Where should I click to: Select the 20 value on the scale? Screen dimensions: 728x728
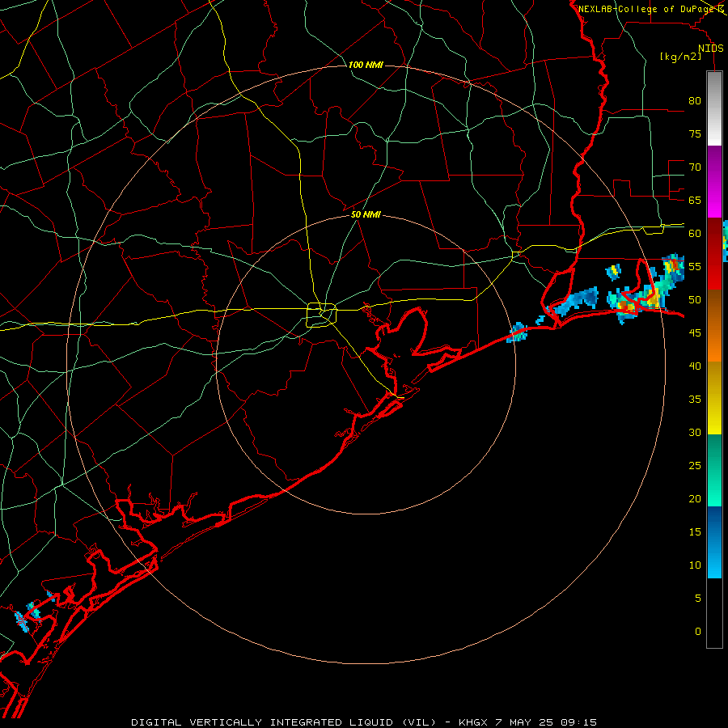coord(695,499)
